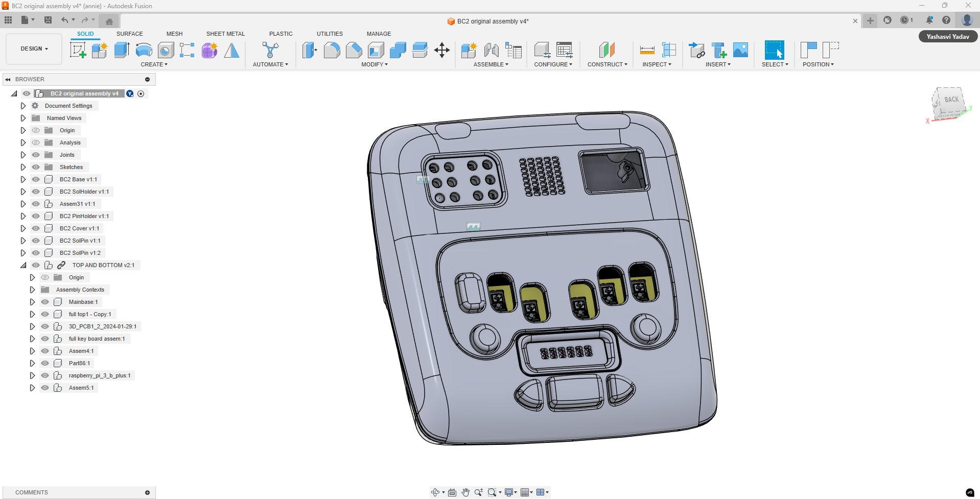Open the UTILITIES ribbon tab

click(329, 34)
